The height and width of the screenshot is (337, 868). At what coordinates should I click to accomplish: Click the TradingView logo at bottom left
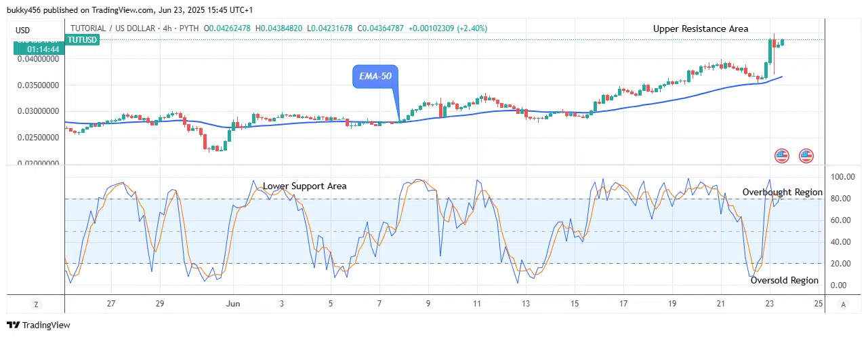tap(39, 325)
